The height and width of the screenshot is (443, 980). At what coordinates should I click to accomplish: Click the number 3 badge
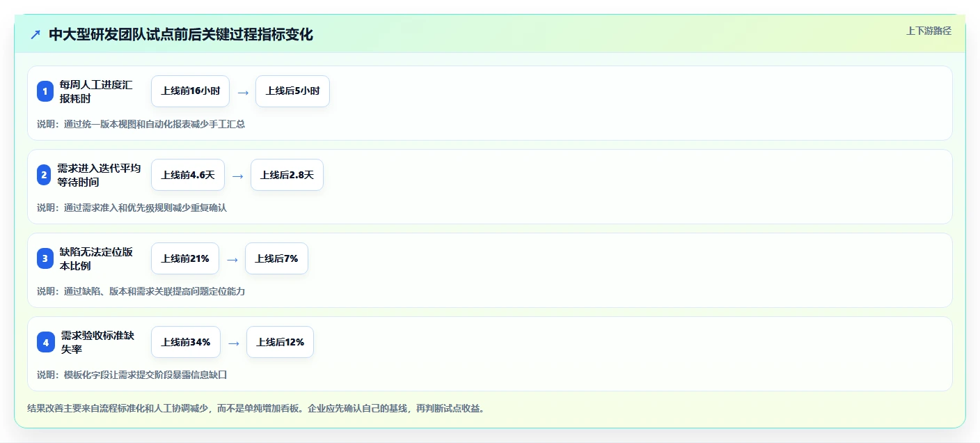point(45,258)
